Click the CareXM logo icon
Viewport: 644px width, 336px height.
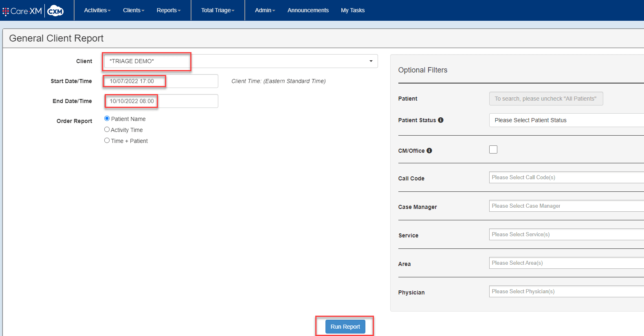tap(22, 11)
